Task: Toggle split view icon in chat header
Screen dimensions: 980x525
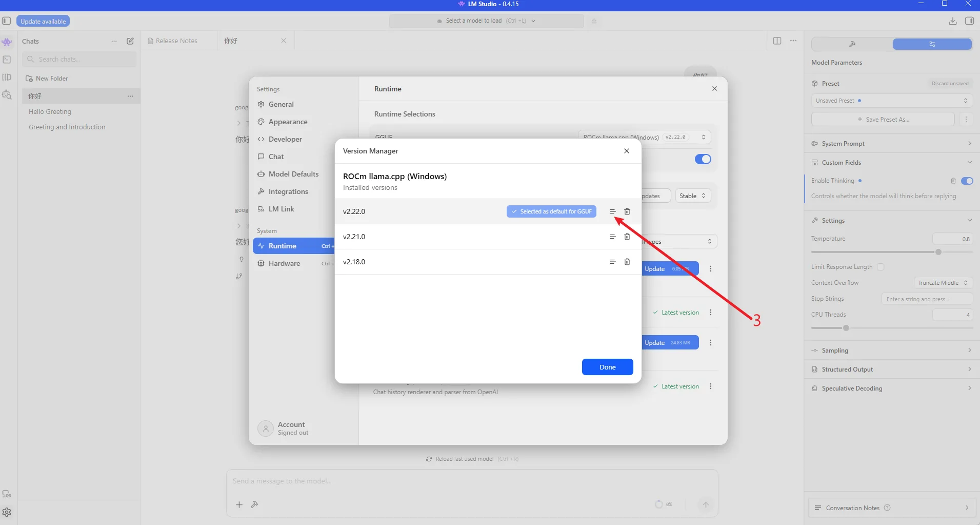Action: tap(777, 41)
